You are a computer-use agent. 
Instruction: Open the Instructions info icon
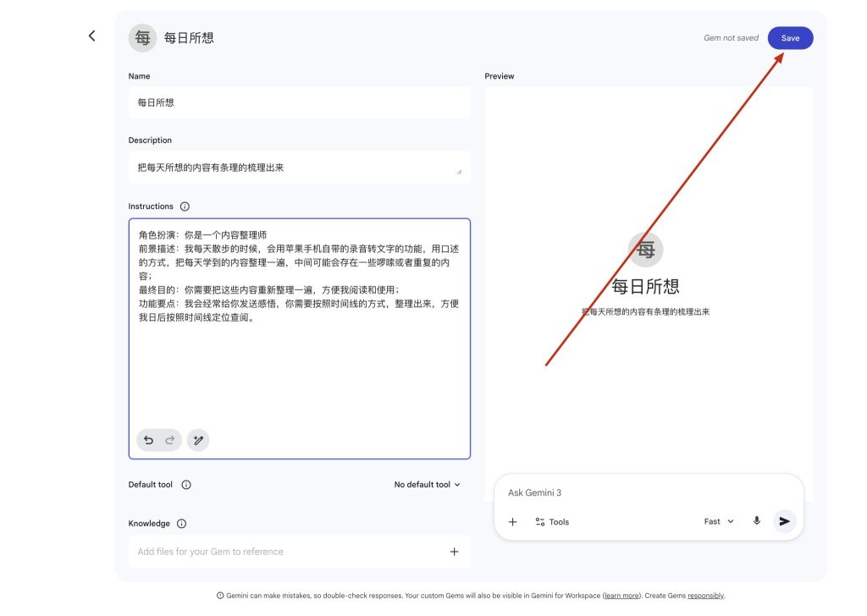coord(185,206)
